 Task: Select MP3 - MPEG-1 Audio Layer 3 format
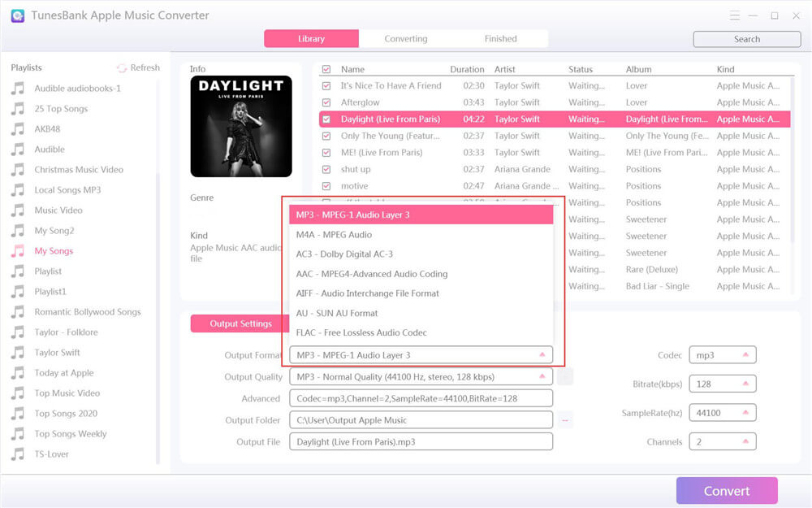click(x=421, y=215)
